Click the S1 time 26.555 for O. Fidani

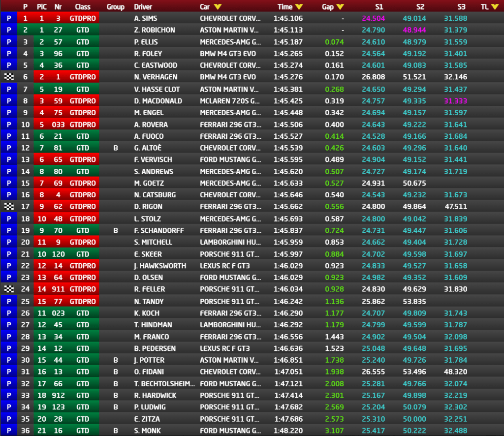(373, 372)
